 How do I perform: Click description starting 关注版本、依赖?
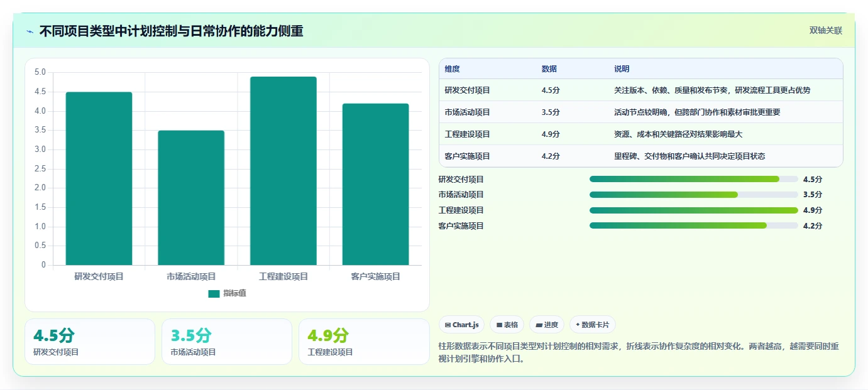712,90
